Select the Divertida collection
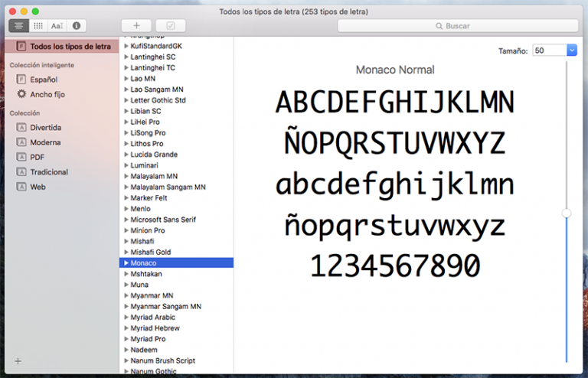The width and height of the screenshot is (588, 378). tap(45, 128)
